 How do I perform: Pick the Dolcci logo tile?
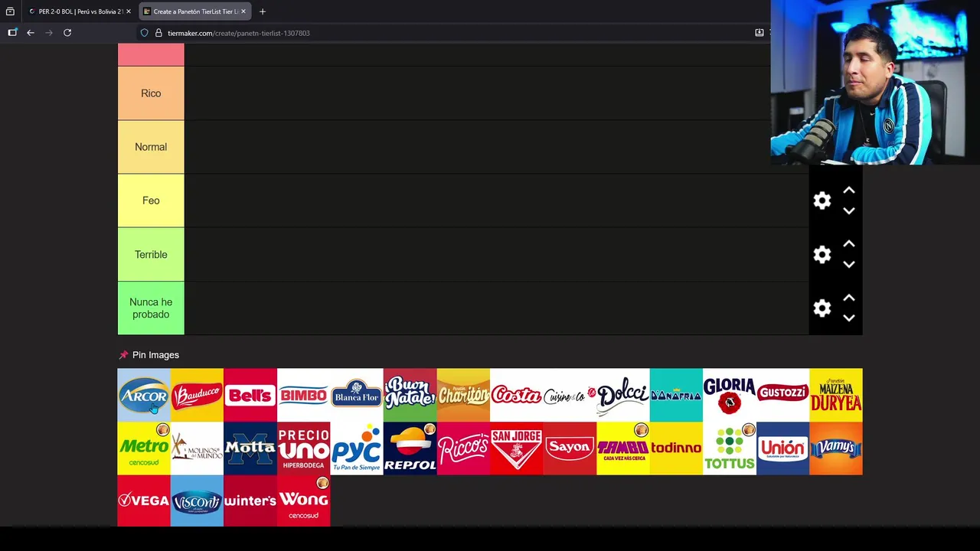point(622,395)
